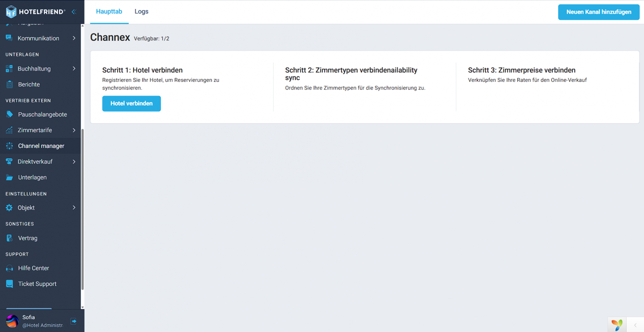
Task: Click the Buchhaltung icon
Action: click(9, 68)
